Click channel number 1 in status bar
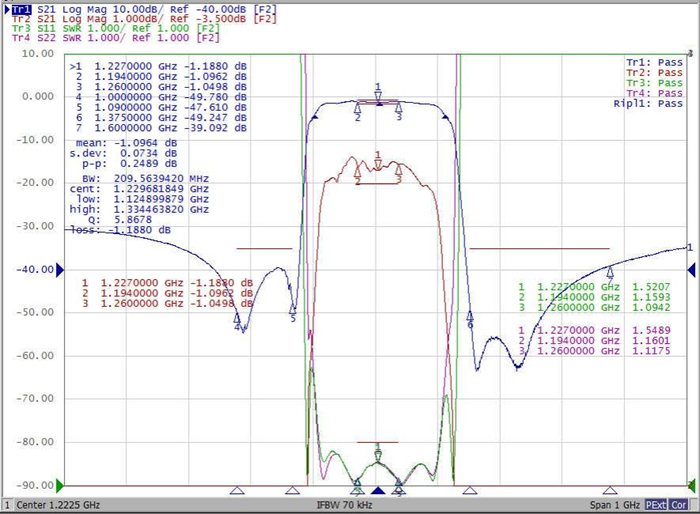 (7, 505)
